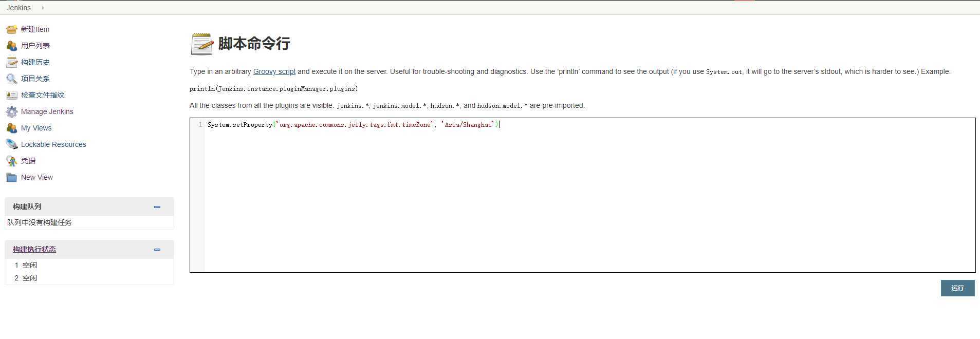
Task: Open New View link
Action: pos(37,177)
